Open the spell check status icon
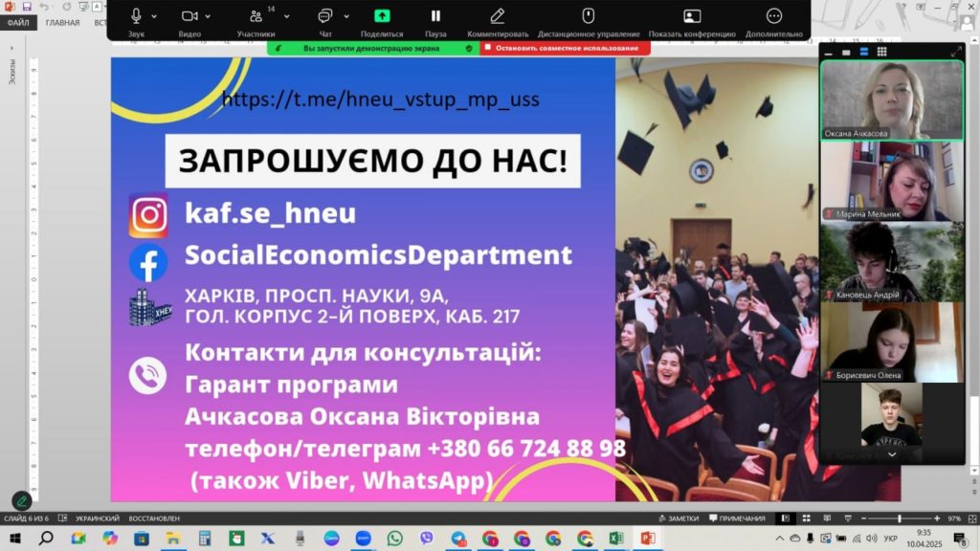 tap(62, 518)
